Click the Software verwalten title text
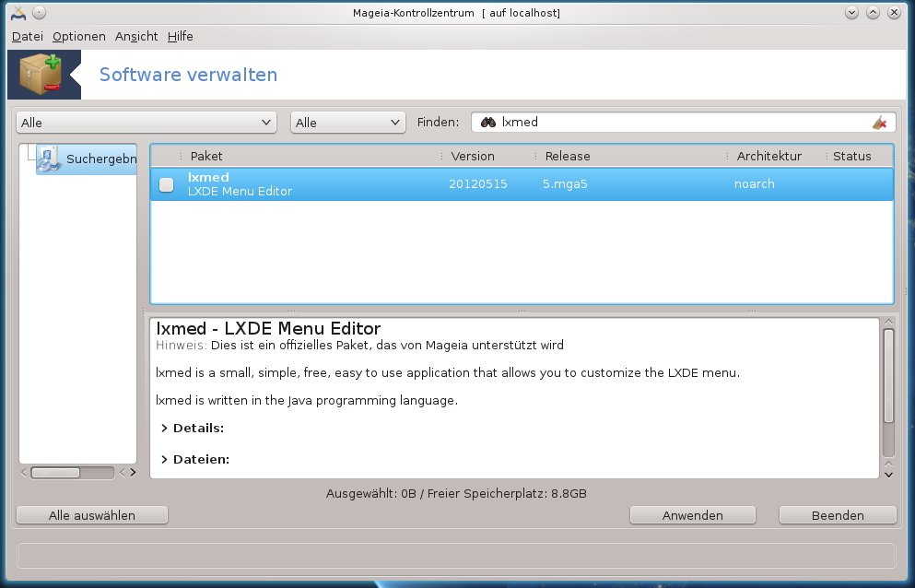This screenshot has width=915, height=588. point(189,75)
